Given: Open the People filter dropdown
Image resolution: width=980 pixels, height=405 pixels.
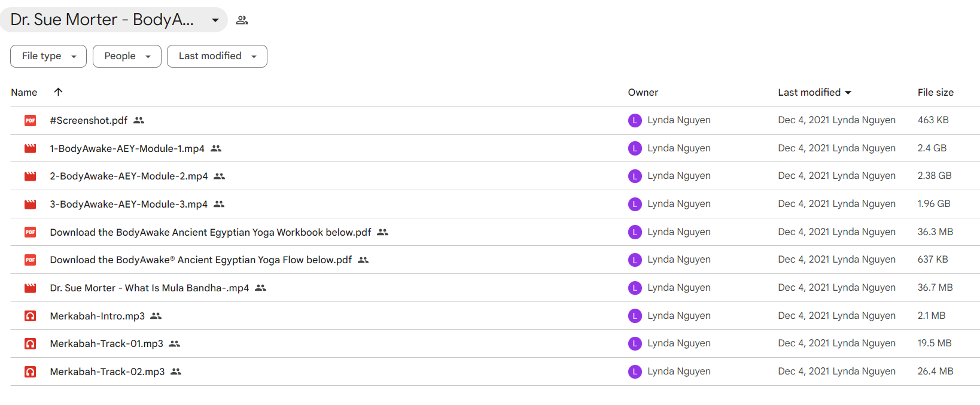Looking at the screenshot, I should (127, 56).
